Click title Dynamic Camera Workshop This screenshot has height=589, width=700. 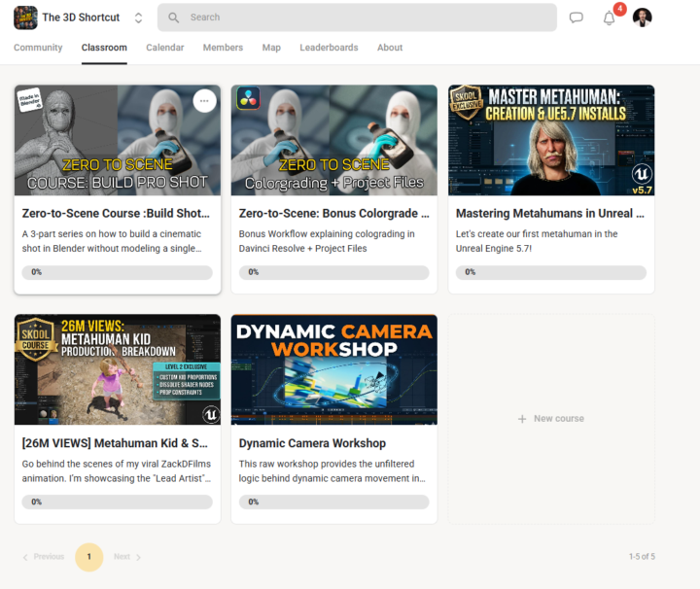312,443
